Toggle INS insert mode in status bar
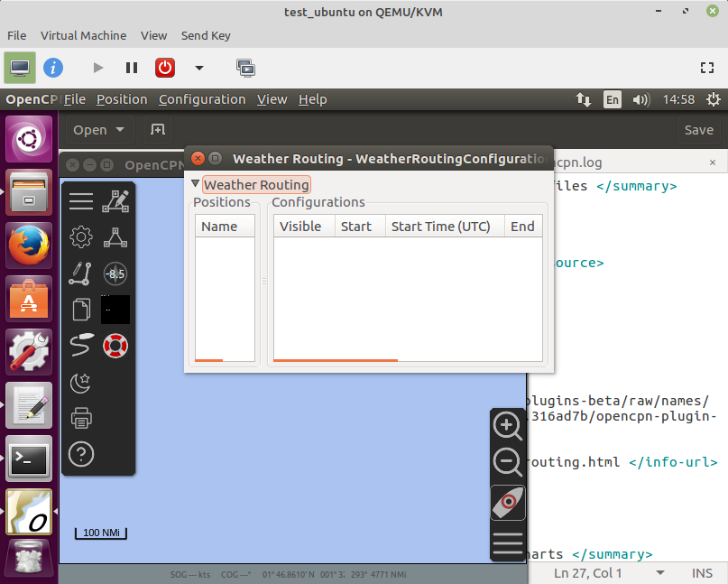Screen dimensions: 728x584 click(x=702, y=573)
